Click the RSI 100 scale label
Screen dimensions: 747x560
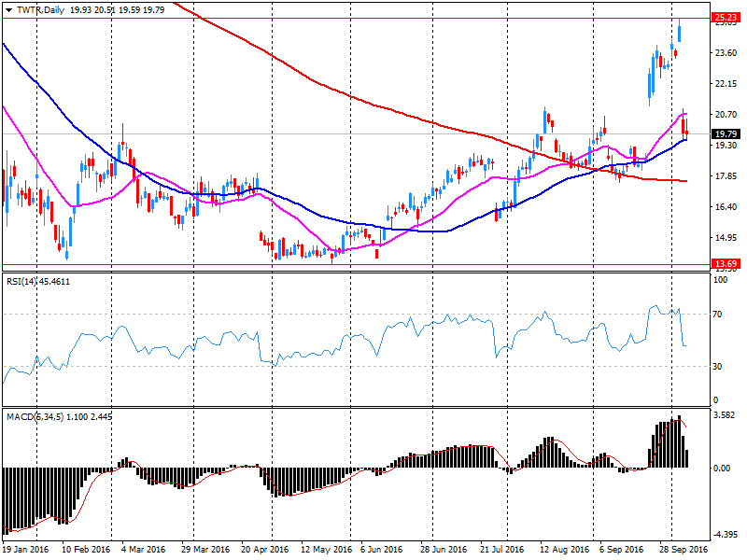(720, 279)
